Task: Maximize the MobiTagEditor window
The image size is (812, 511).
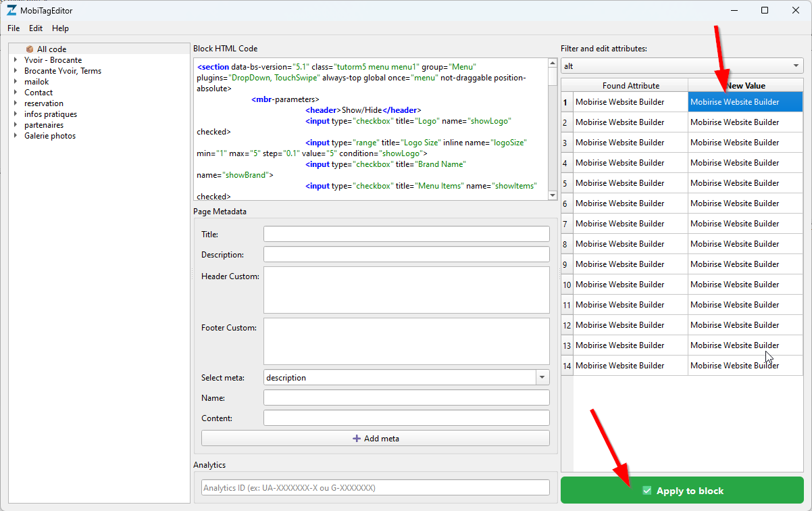Action: [764, 10]
